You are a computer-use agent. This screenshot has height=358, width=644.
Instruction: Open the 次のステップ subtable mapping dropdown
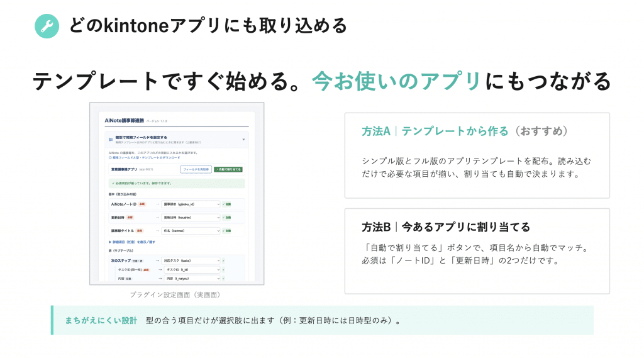(x=191, y=260)
